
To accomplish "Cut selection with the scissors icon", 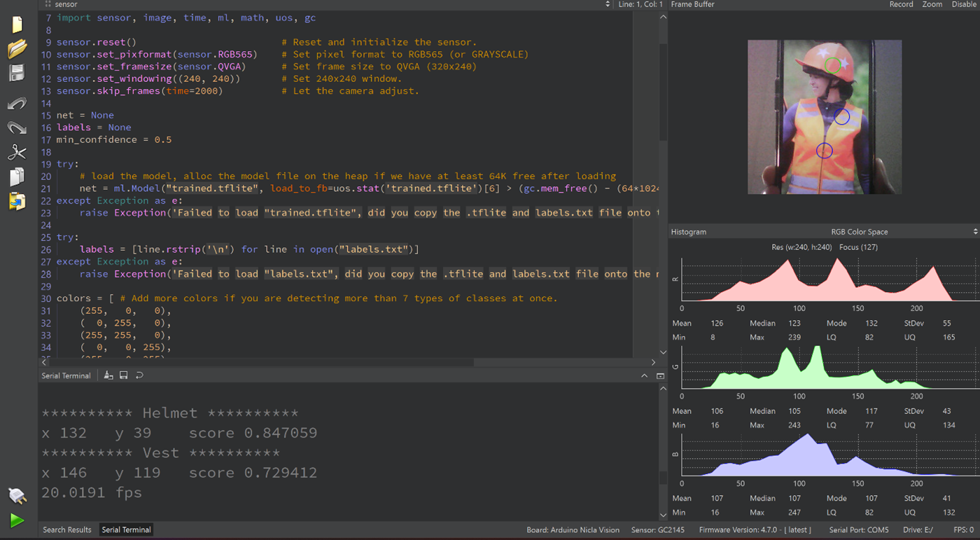I will (17, 152).
